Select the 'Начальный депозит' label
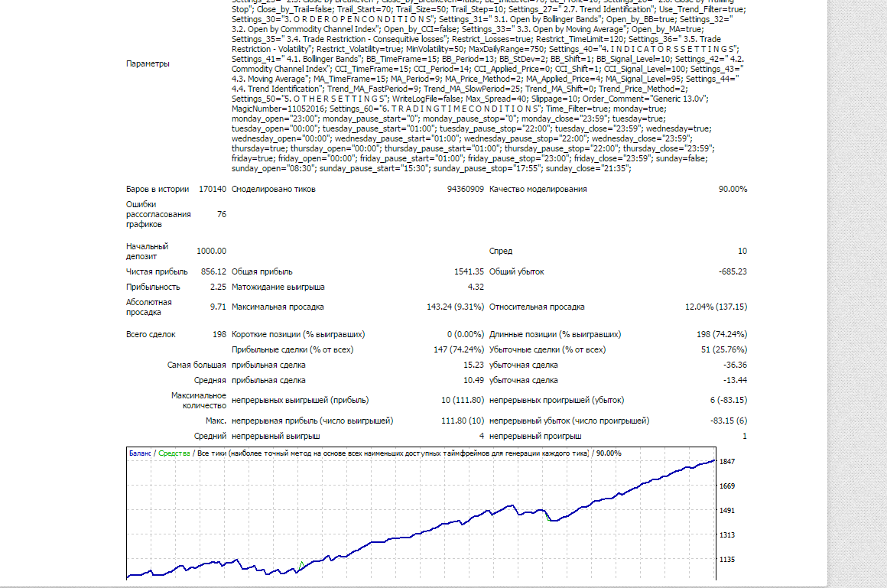 pos(147,252)
